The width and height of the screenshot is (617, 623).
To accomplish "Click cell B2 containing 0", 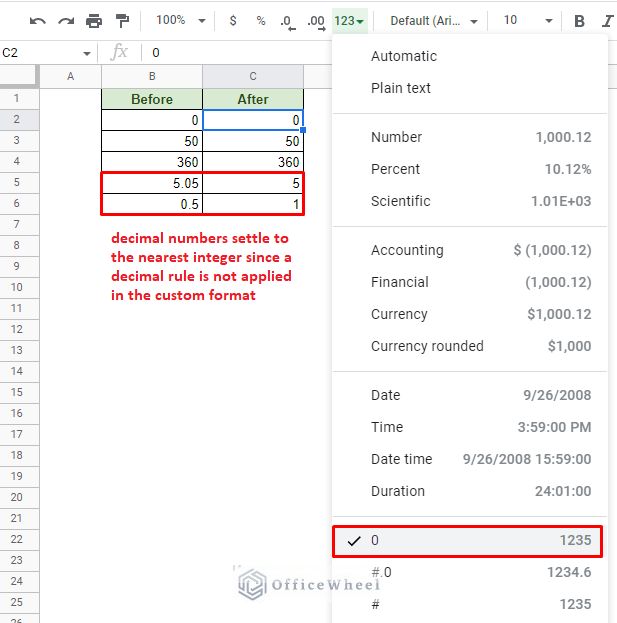I will (152, 120).
